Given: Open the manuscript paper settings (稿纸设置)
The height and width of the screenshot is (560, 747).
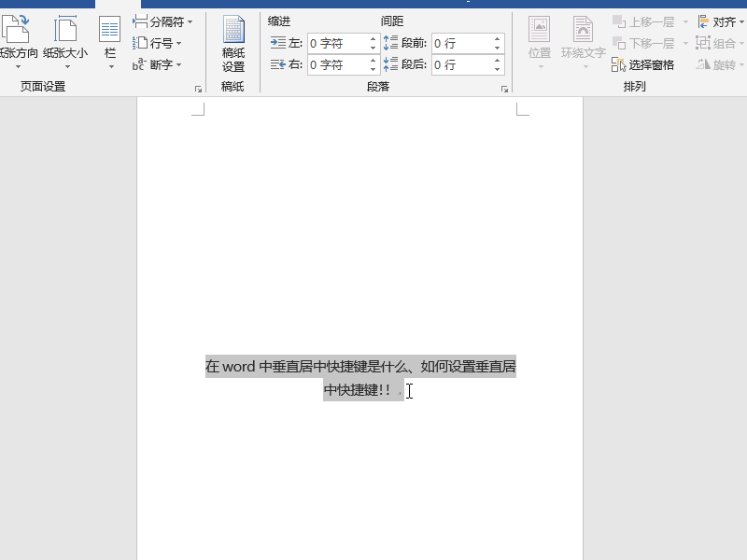Looking at the screenshot, I should coord(233,44).
